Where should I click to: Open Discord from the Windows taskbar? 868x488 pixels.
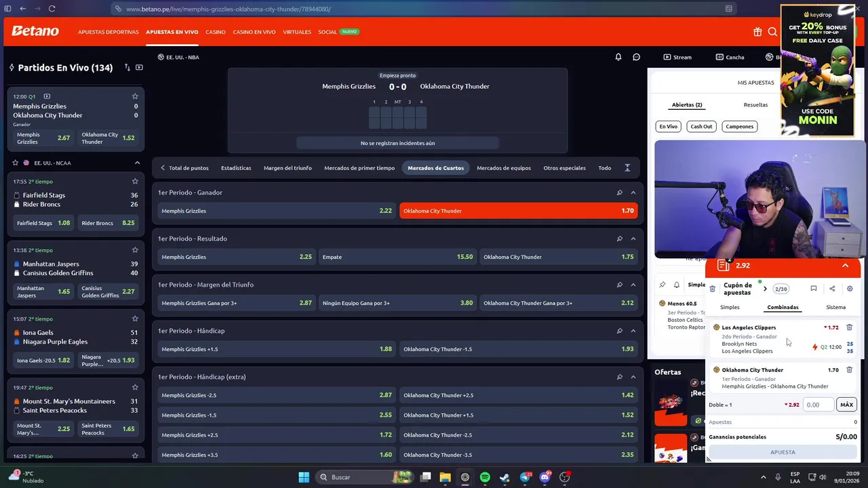coord(545,477)
